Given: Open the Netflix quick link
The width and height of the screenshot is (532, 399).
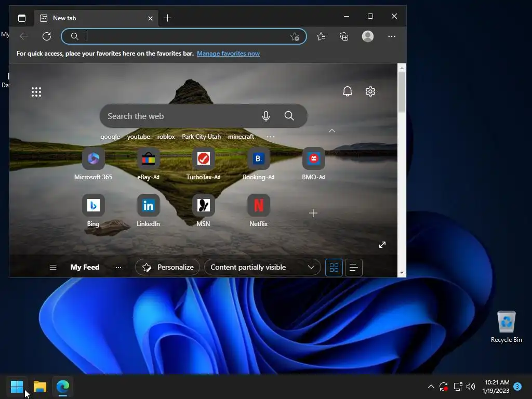Looking at the screenshot, I should click(259, 210).
